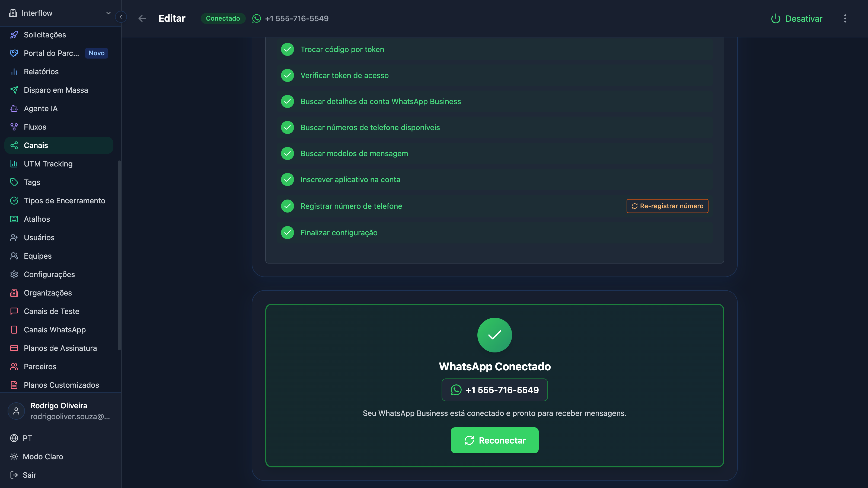Click Re-registrar número button
868x488 pixels.
tap(667, 206)
